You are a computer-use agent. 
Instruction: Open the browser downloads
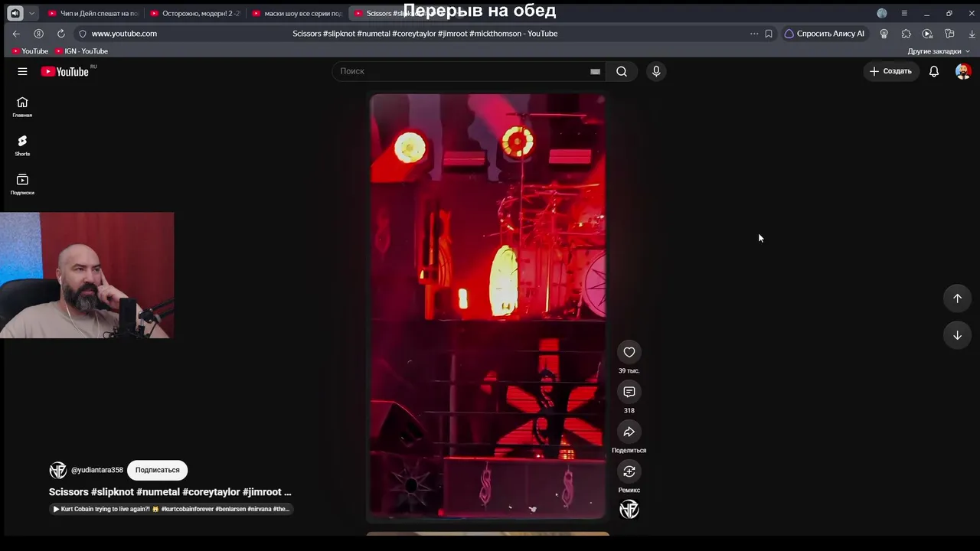click(972, 34)
